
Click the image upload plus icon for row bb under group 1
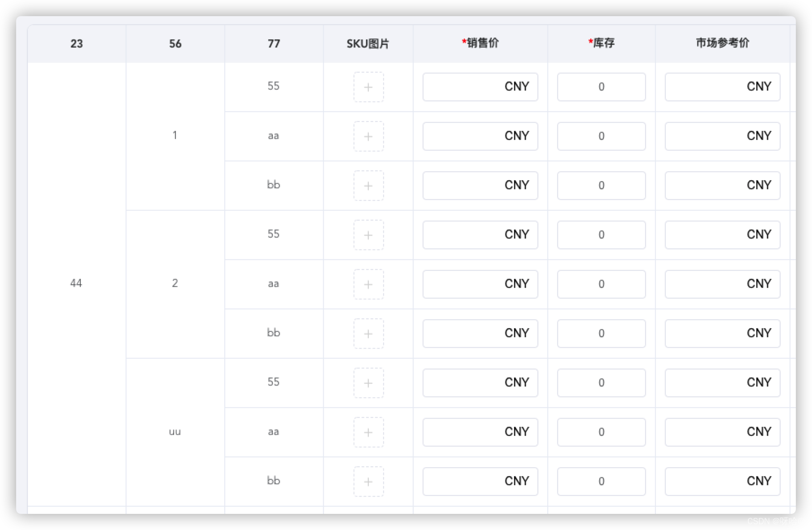(x=368, y=185)
